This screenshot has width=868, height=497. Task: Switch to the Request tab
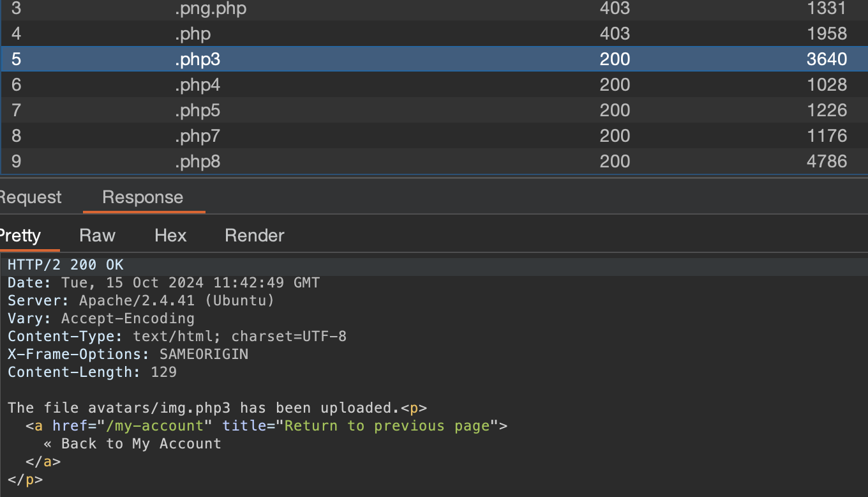pyautogui.click(x=30, y=197)
